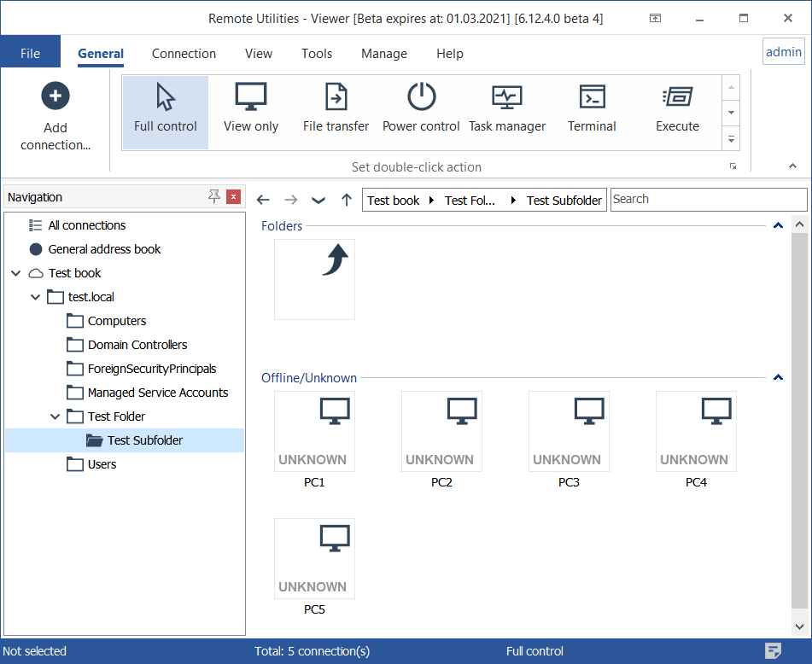Open the double-click action dialog launcher

point(733,166)
